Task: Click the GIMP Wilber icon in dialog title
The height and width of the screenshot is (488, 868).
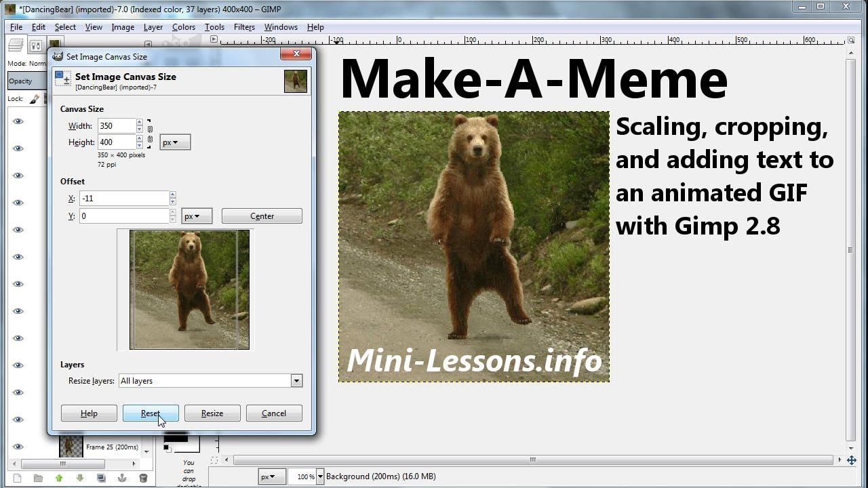Action: pos(58,56)
